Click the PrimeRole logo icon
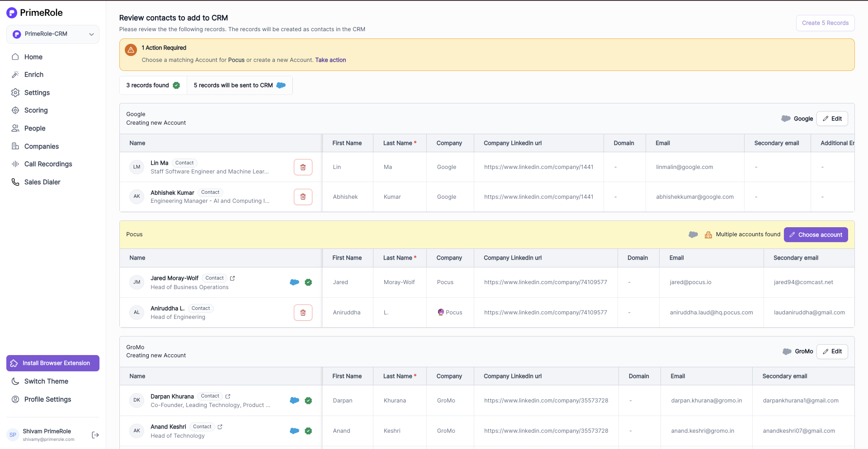The image size is (868, 449). (x=12, y=13)
